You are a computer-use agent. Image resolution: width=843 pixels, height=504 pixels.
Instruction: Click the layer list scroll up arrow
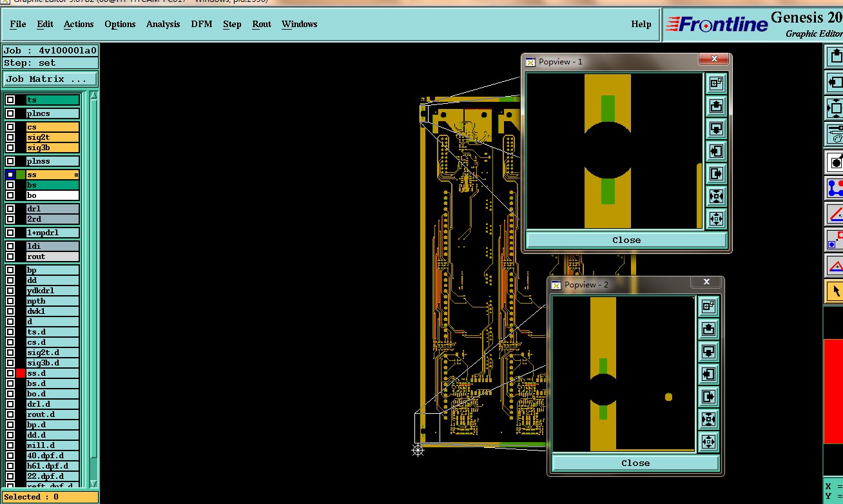[x=93, y=95]
